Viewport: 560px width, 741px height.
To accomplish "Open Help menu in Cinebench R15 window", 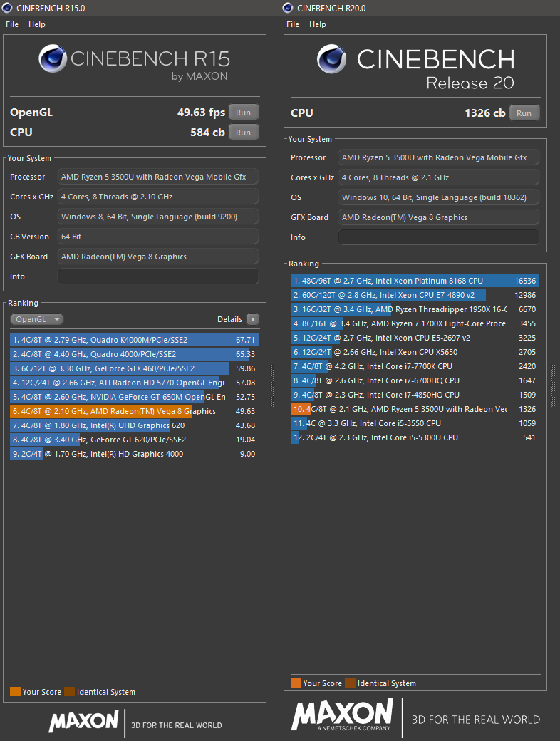I will click(37, 24).
